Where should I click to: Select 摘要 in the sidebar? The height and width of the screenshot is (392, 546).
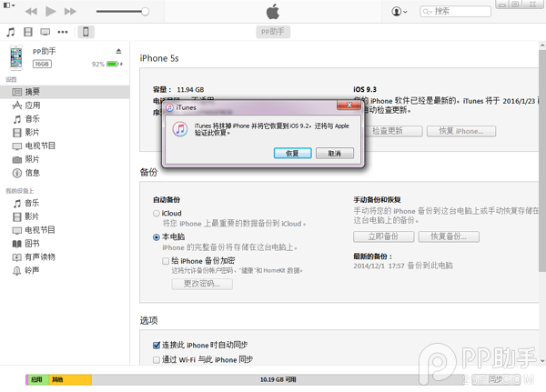(x=65, y=92)
